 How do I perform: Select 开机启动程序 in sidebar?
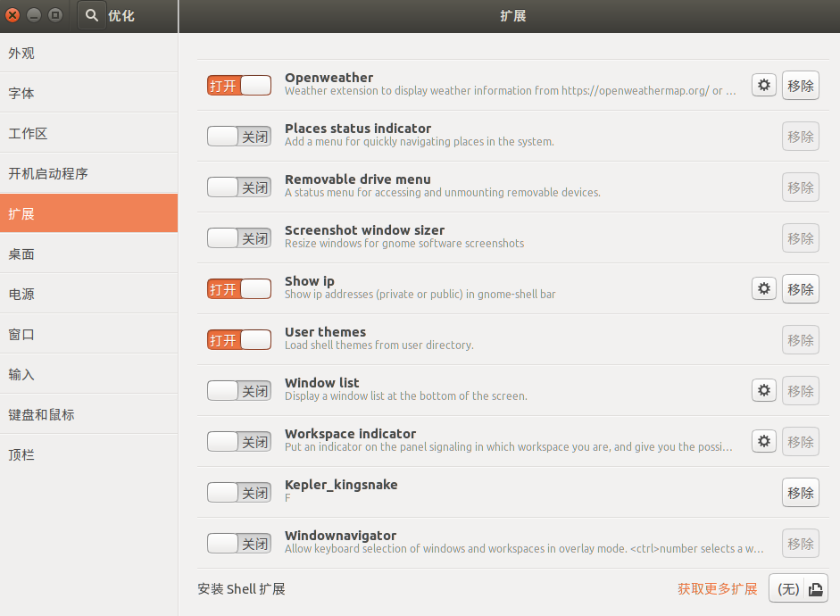coord(89,173)
